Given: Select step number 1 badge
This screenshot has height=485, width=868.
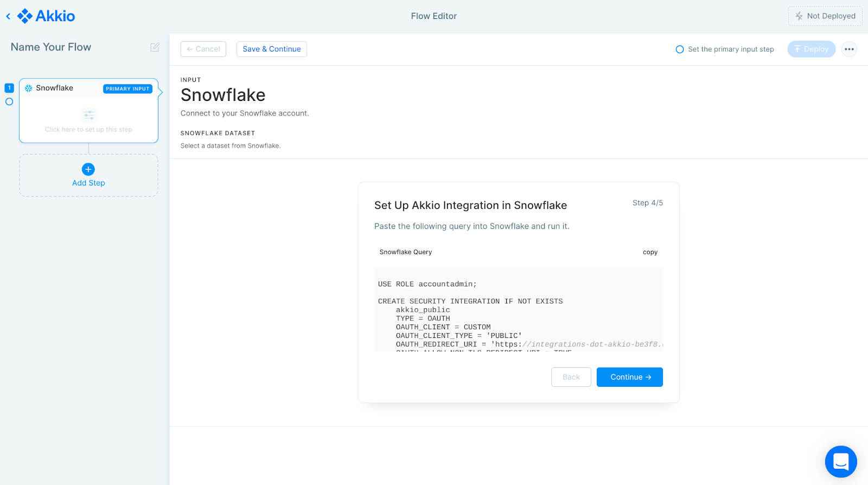Looking at the screenshot, I should tap(9, 88).
